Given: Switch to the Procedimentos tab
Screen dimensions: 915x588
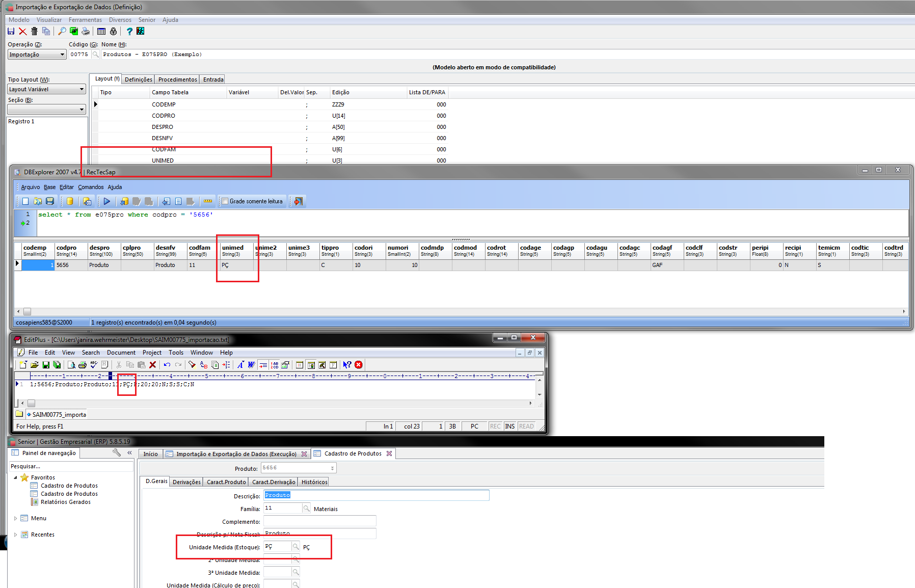Looking at the screenshot, I should pyautogui.click(x=177, y=79).
